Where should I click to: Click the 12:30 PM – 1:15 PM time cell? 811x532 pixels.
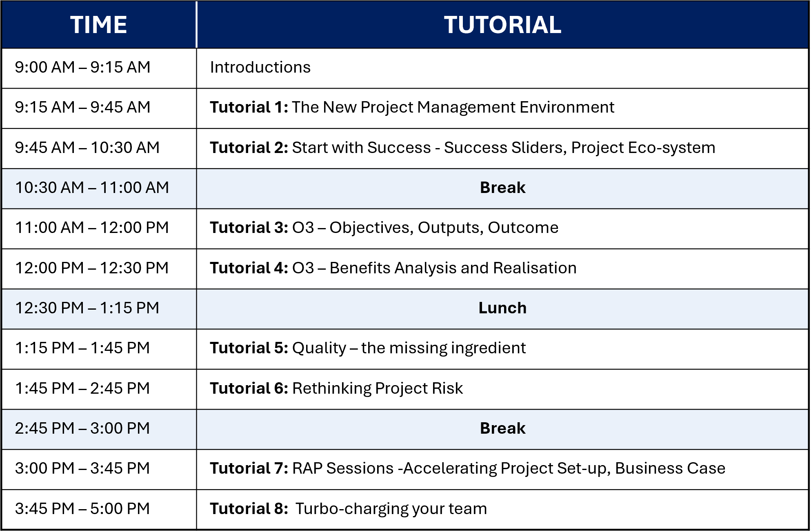(99, 309)
